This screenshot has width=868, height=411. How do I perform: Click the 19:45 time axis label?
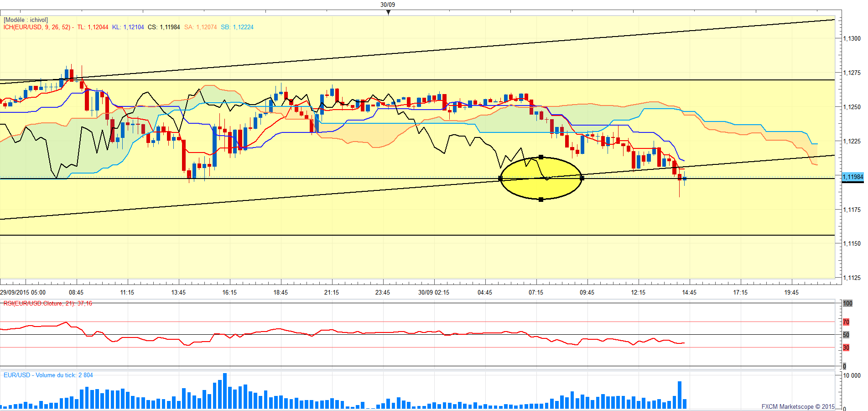tap(791, 293)
